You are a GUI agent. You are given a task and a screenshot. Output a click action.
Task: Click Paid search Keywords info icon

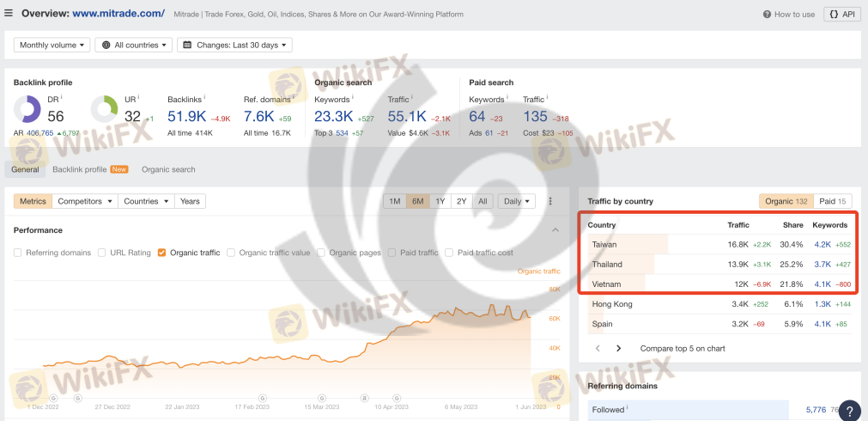[x=507, y=97]
